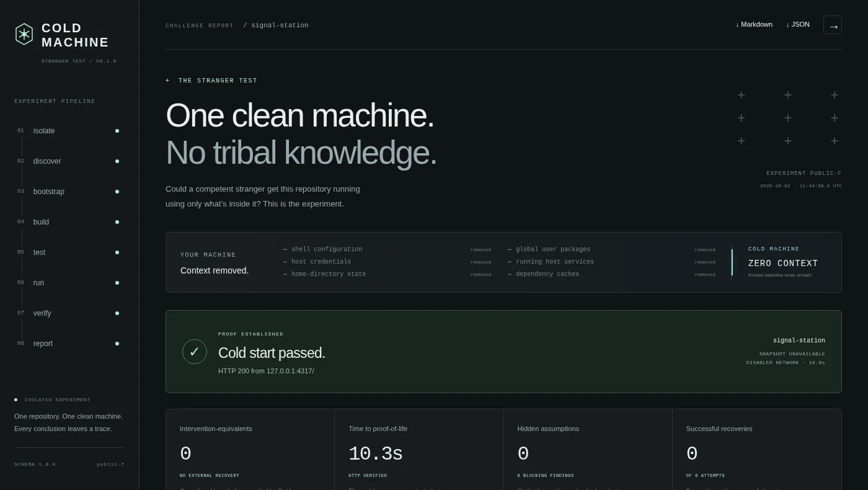Click the 'running host services' row
The image size is (868, 490).
point(611,262)
